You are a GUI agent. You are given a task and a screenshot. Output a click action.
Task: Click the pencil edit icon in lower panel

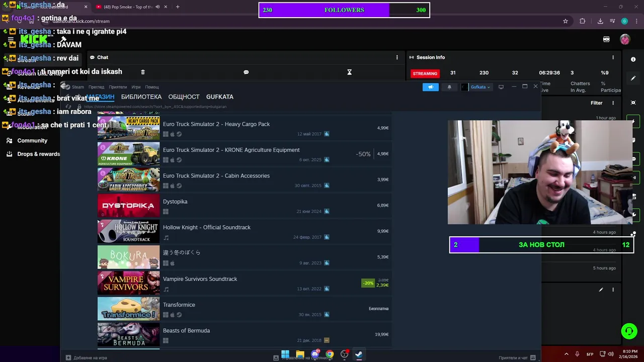[601, 290]
